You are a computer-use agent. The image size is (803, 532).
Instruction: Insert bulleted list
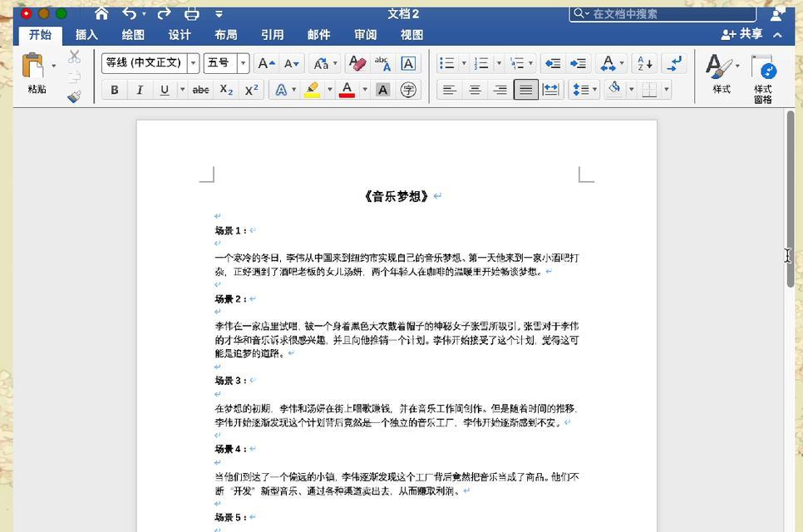447,63
